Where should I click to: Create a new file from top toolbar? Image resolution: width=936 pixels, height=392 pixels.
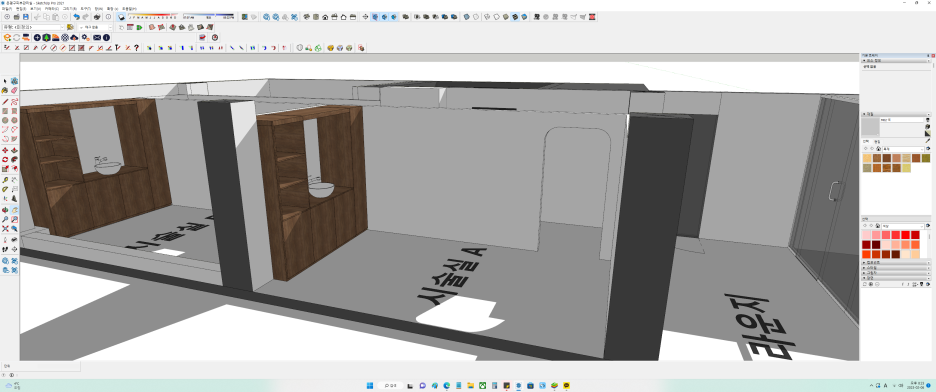point(7,17)
